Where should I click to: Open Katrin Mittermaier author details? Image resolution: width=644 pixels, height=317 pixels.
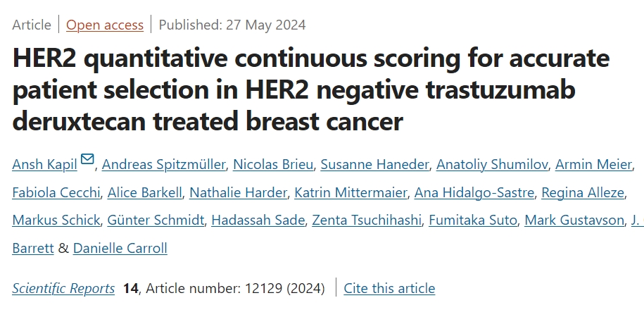351,193
